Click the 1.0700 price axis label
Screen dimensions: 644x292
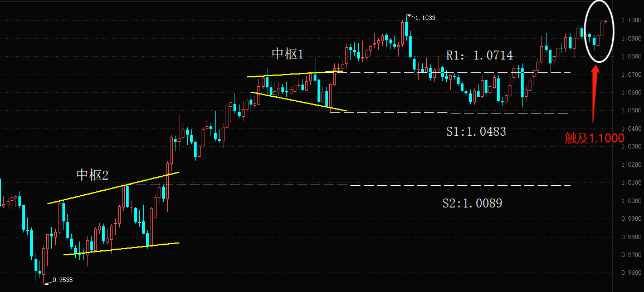click(632, 75)
